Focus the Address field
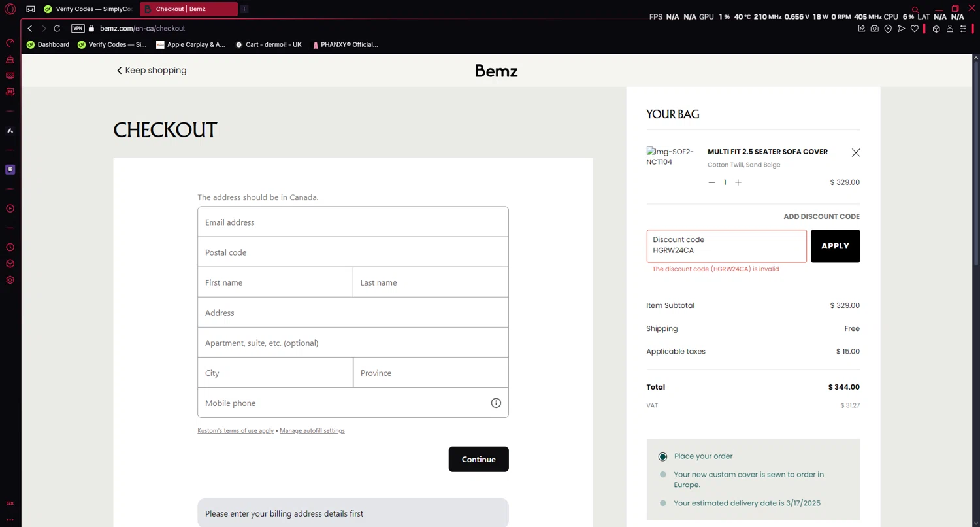The width and height of the screenshot is (980, 527). (x=353, y=313)
